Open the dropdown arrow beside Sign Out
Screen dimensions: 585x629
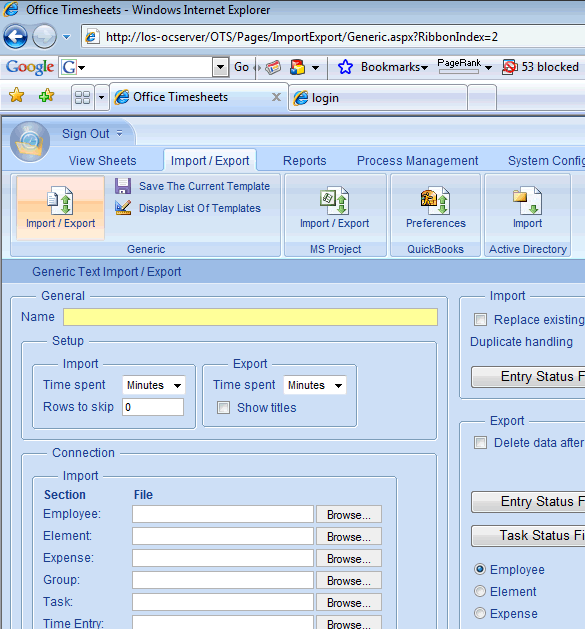pyautogui.click(x=120, y=133)
